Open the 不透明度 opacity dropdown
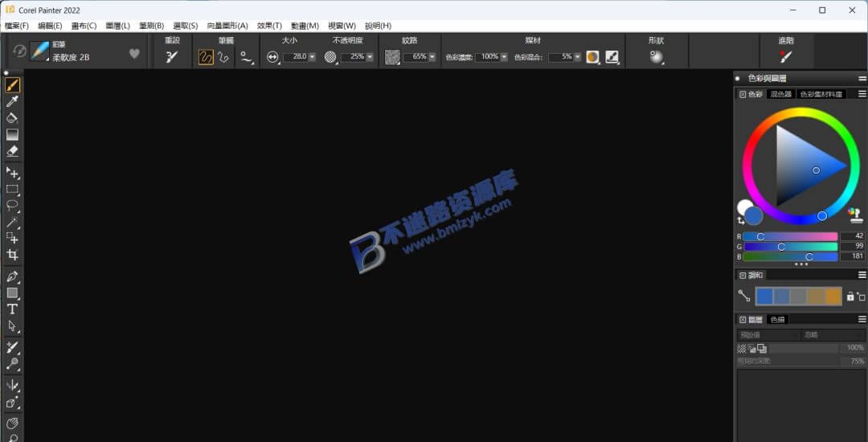The height and width of the screenshot is (442, 868). (370, 57)
